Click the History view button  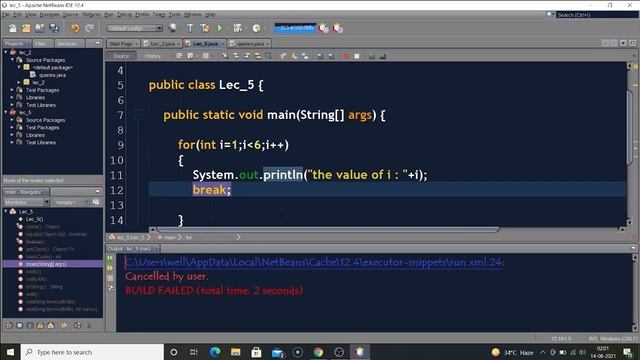153,56
